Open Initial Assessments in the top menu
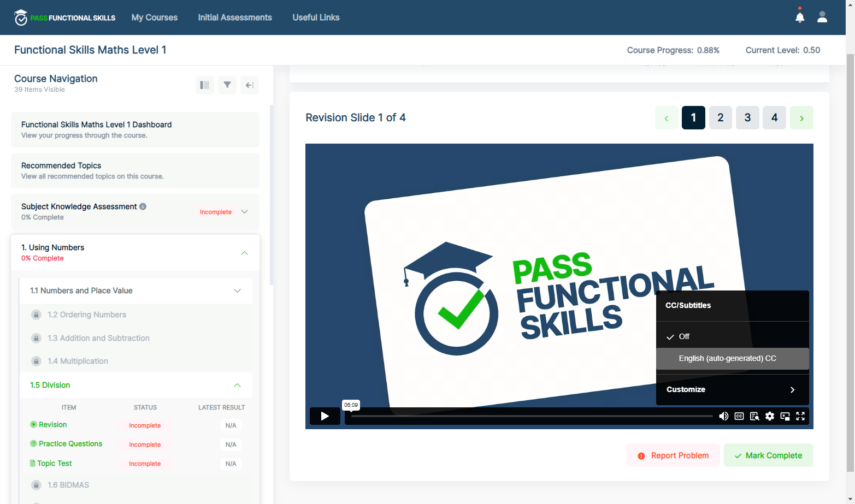This screenshot has height=504, width=855. pos(235,17)
